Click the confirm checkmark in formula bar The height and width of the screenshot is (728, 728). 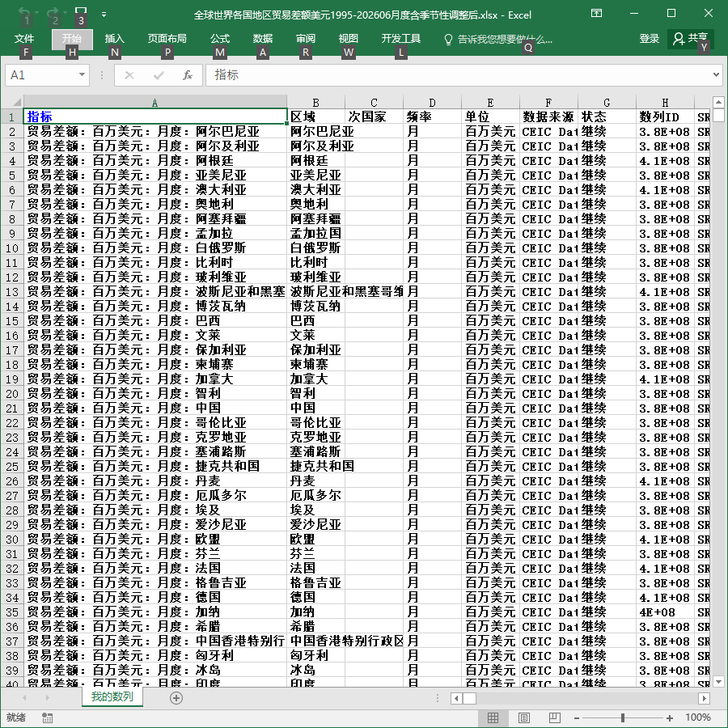pos(159,75)
